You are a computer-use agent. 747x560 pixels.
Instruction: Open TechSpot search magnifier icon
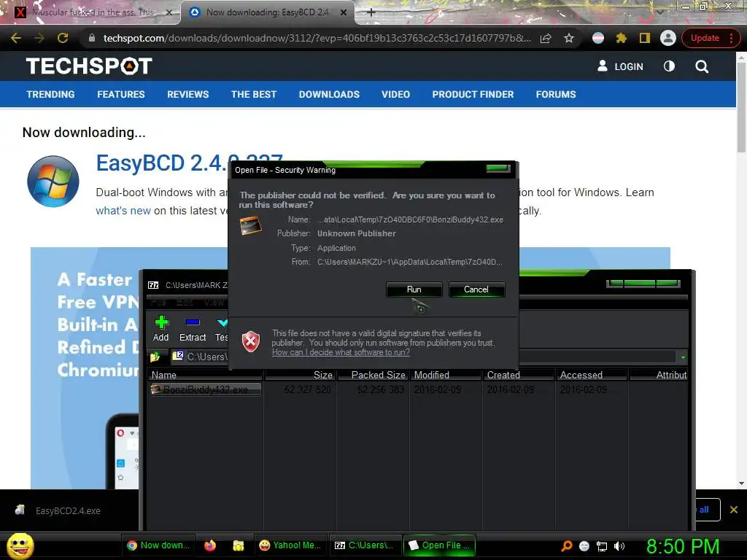coord(702,66)
